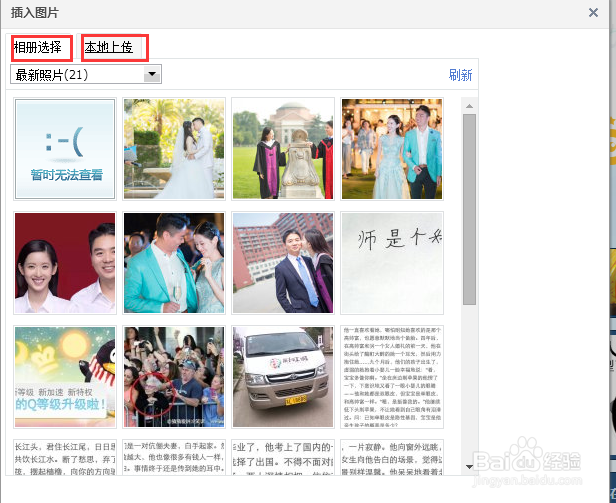616x503 pixels.
Task: Choose the teal suit couple close-up photo
Action: (174, 263)
